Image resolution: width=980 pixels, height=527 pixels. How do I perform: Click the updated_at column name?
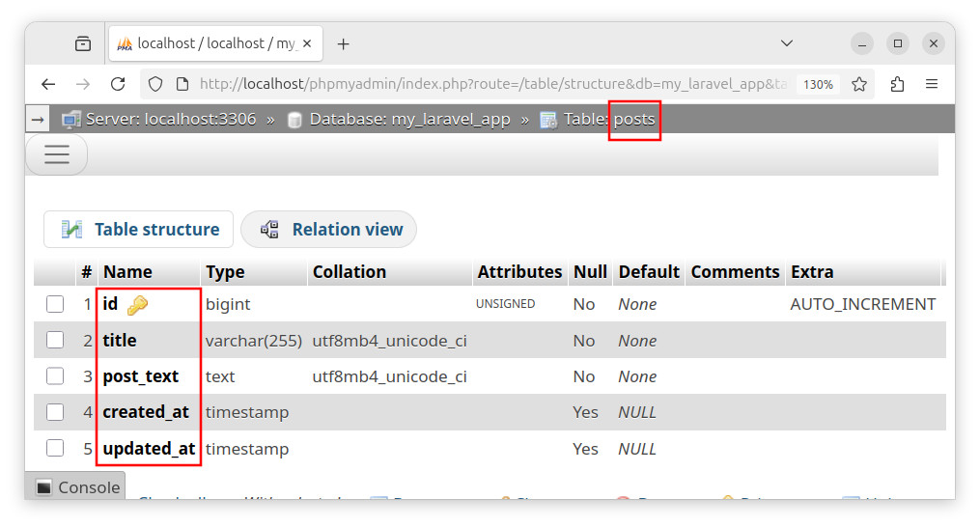click(149, 448)
